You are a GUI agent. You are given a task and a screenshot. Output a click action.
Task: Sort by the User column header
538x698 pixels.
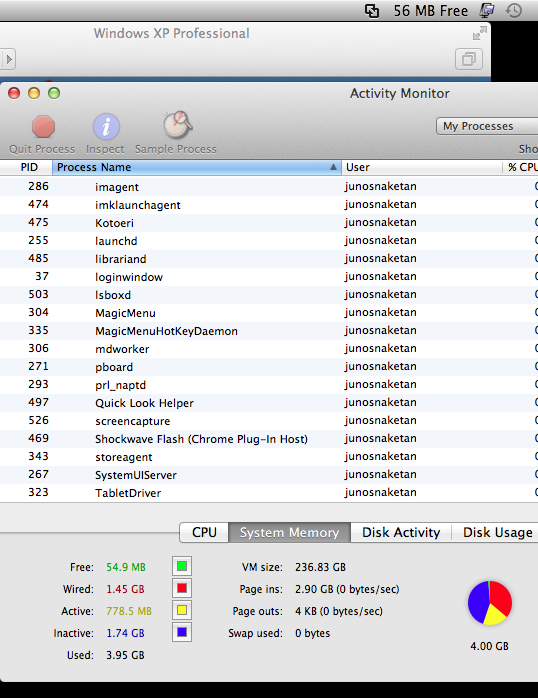point(422,167)
